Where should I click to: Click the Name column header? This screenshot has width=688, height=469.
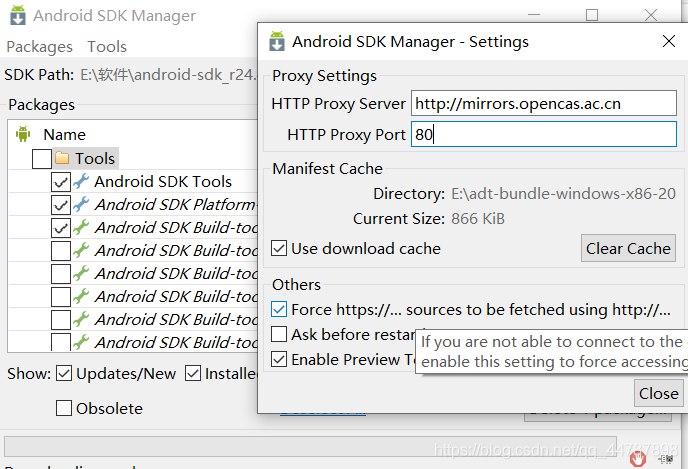coord(64,134)
